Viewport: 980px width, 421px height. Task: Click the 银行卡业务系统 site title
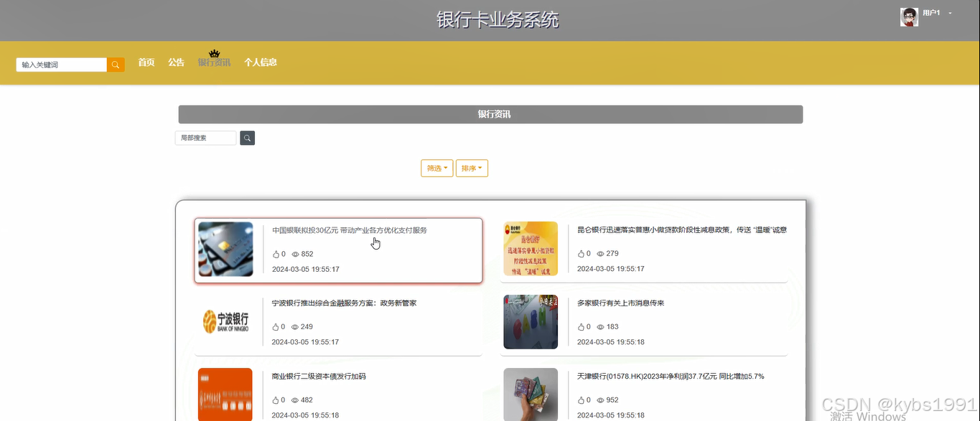[x=498, y=19]
